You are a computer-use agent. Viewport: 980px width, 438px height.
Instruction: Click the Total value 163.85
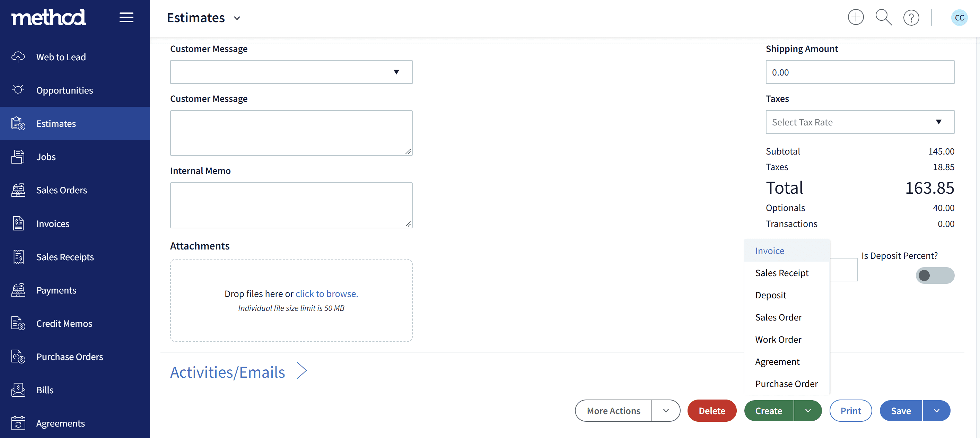pos(929,188)
